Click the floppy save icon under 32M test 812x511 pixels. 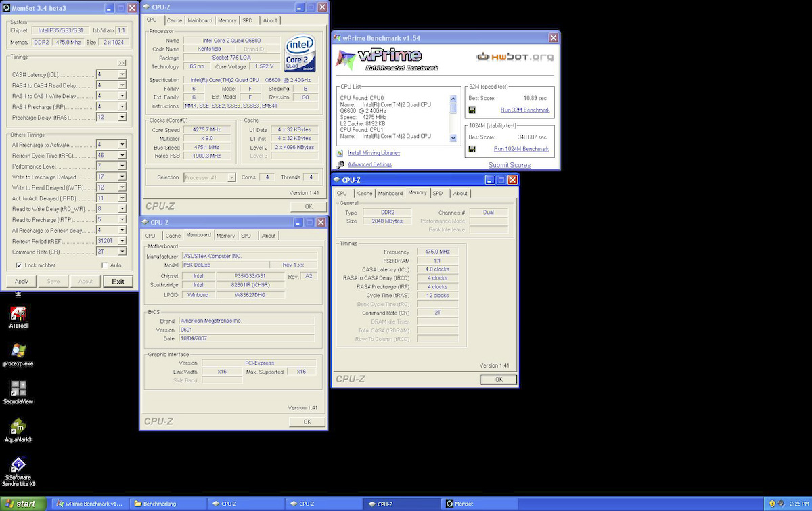(472, 110)
